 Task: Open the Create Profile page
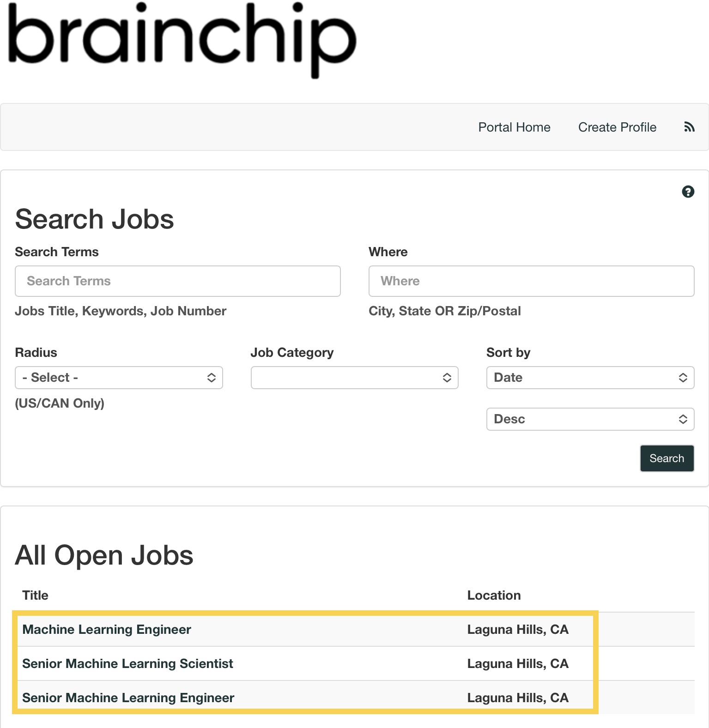click(x=617, y=127)
